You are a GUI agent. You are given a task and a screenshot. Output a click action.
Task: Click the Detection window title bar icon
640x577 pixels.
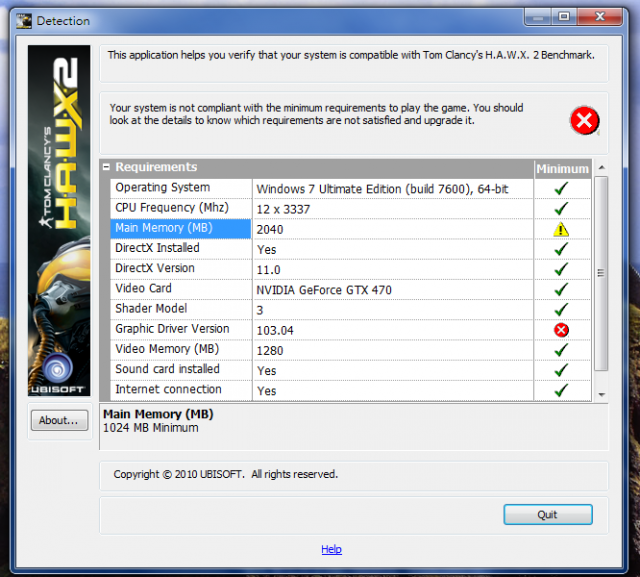click(24, 21)
